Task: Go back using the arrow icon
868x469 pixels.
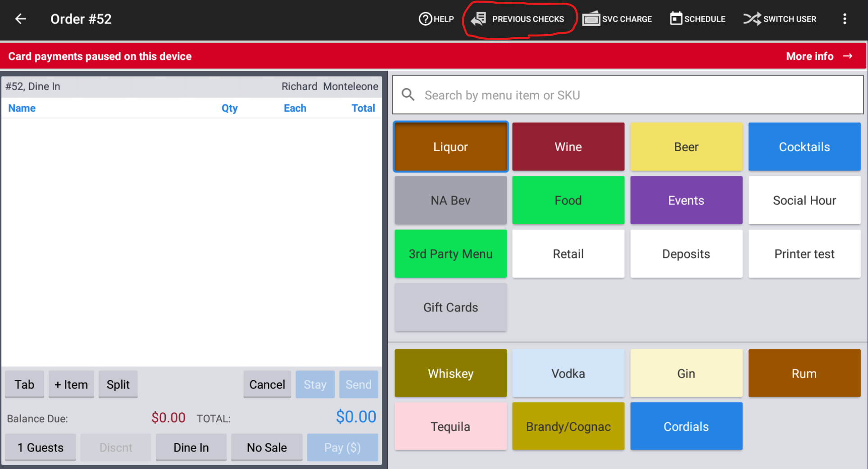Action: [x=21, y=19]
